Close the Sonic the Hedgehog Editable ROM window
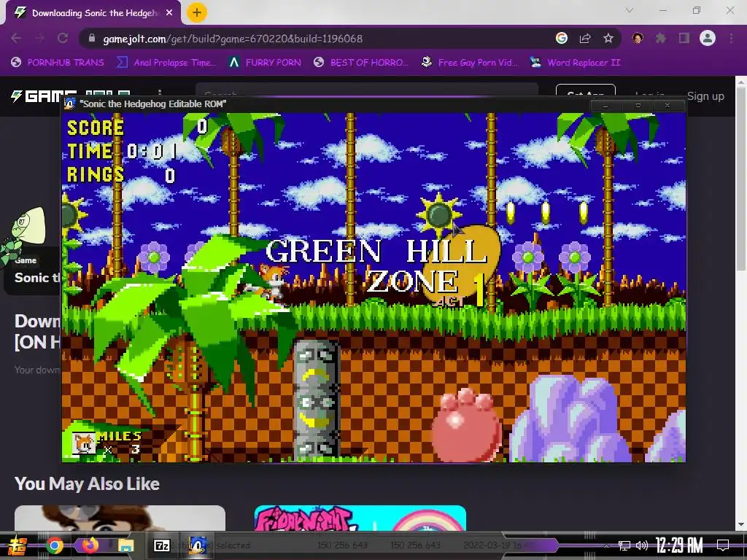Viewport: 747px width, 560px height. pyautogui.click(x=667, y=105)
